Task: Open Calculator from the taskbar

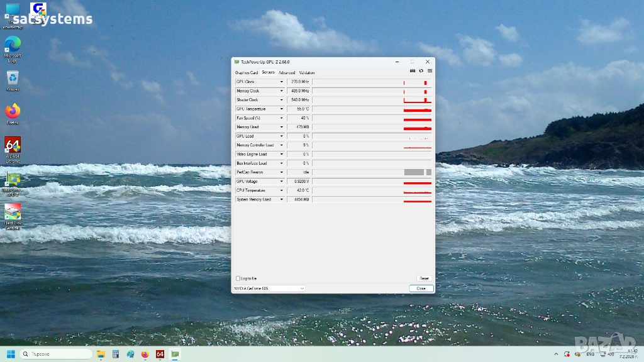Action: [115, 354]
